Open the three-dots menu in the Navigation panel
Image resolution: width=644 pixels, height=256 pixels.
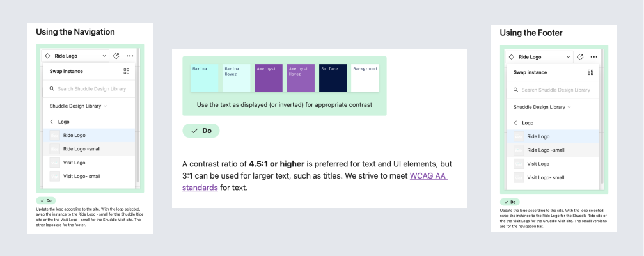[130, 56]
